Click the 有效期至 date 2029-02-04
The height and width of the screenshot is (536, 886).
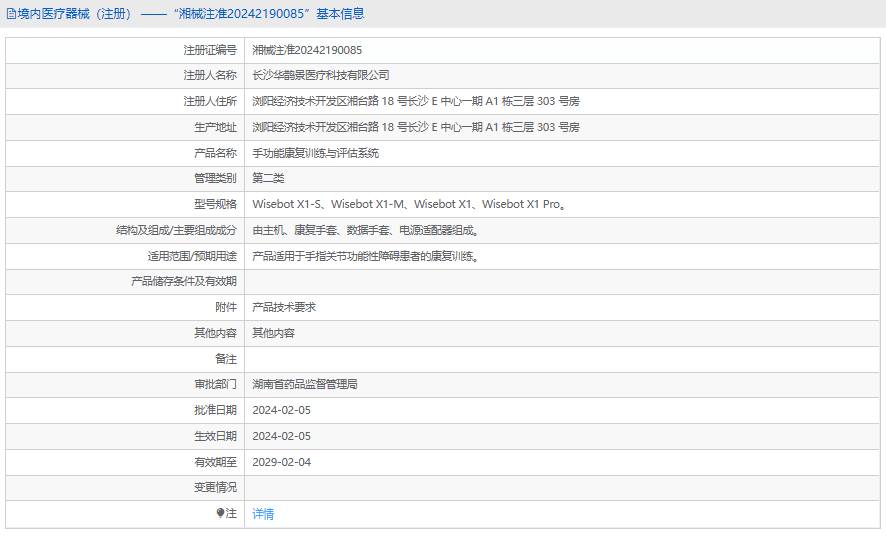coord(281,462)
